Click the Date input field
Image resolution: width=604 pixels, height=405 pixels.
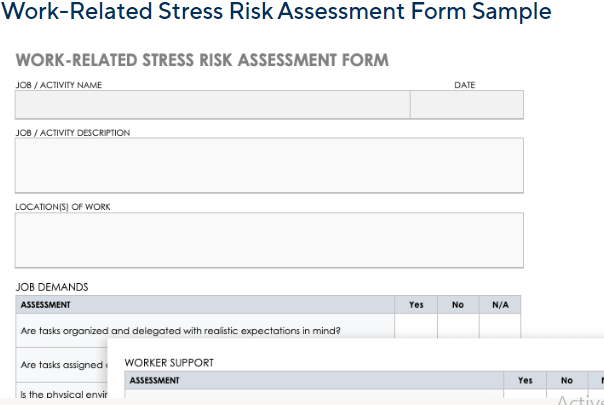coord(467,104)
